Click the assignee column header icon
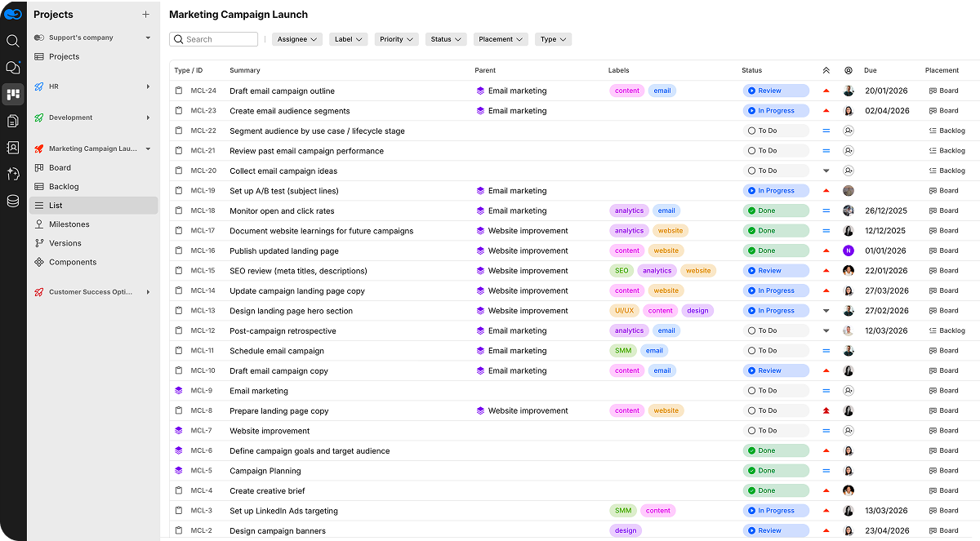980x541 pixels. (849, 70)
